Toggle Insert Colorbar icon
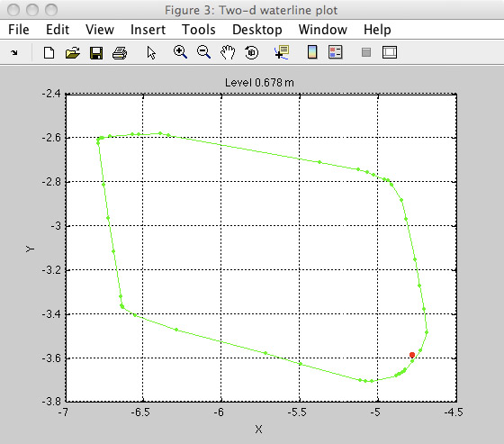Screen dimensions: 504x444 (312, 52)
